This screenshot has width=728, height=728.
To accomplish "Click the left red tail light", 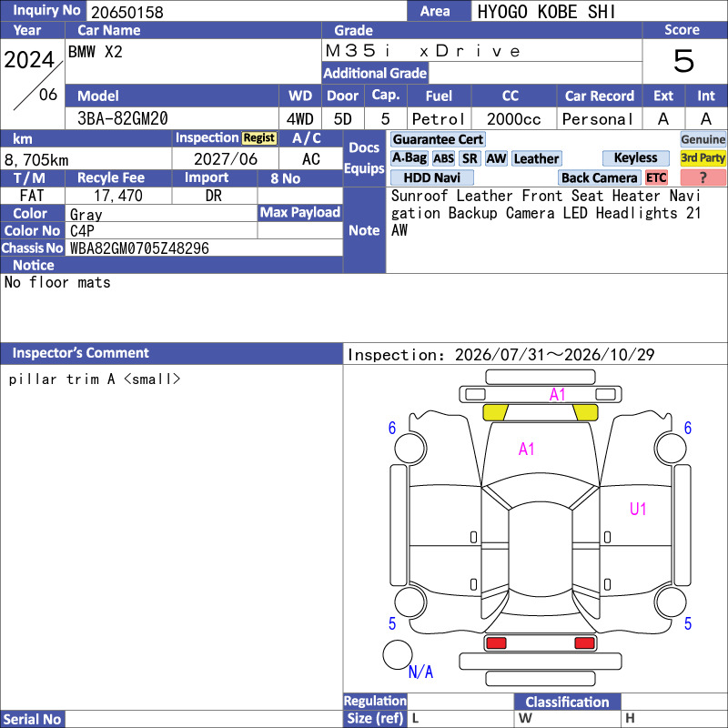I will coord(496,643).
